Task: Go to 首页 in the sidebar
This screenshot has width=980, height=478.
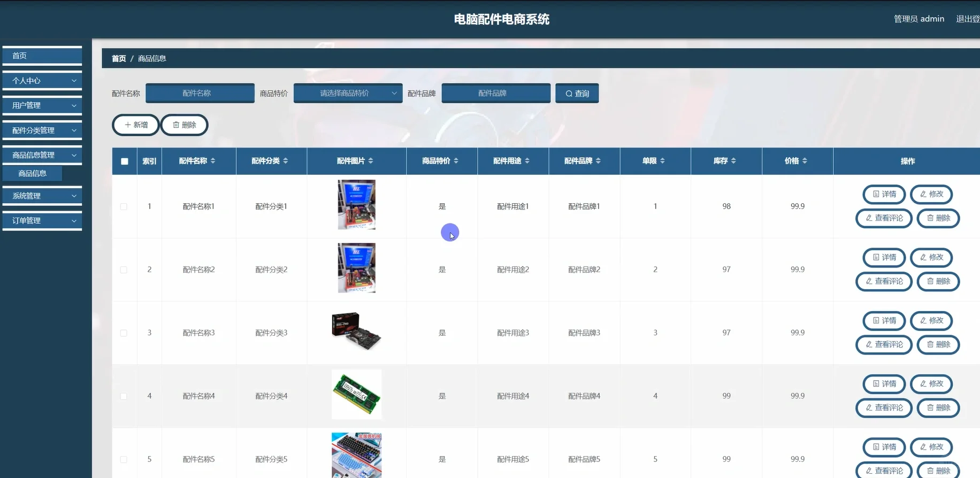Action: [x=42, y=56]
